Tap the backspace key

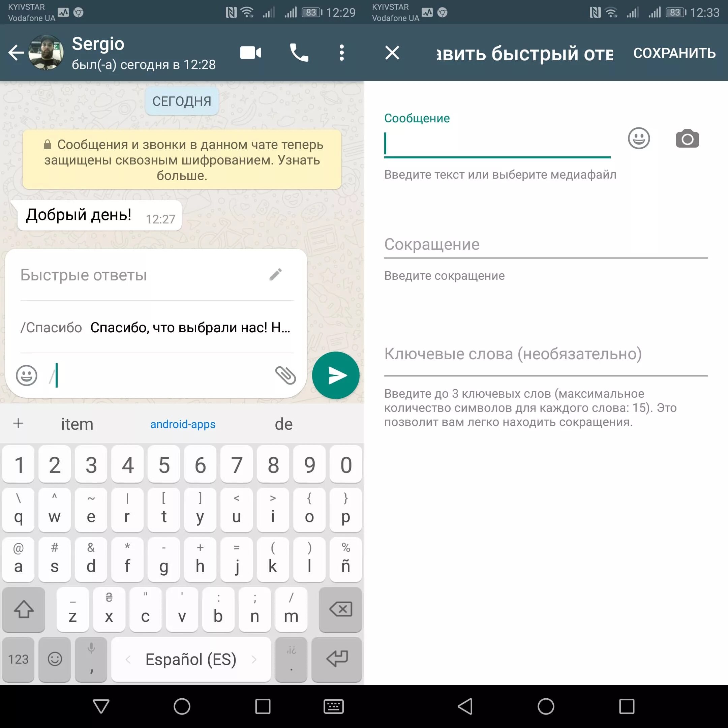click(x=340, y=609)
